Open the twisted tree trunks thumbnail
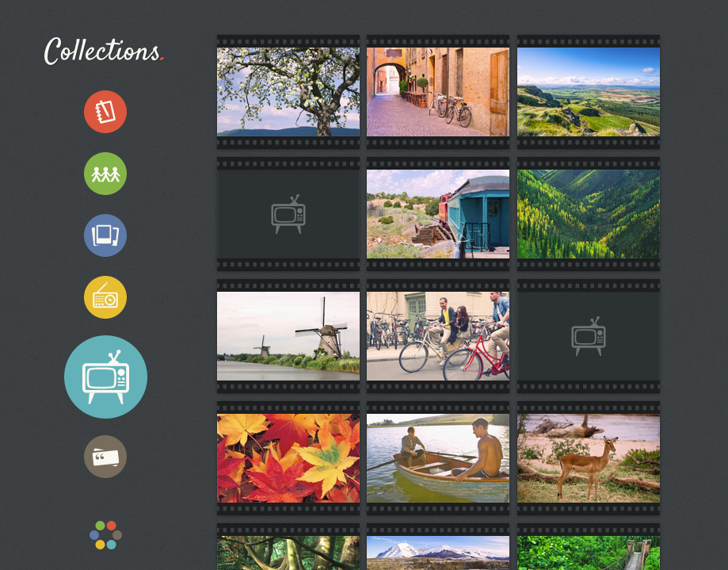 (288, 553)
